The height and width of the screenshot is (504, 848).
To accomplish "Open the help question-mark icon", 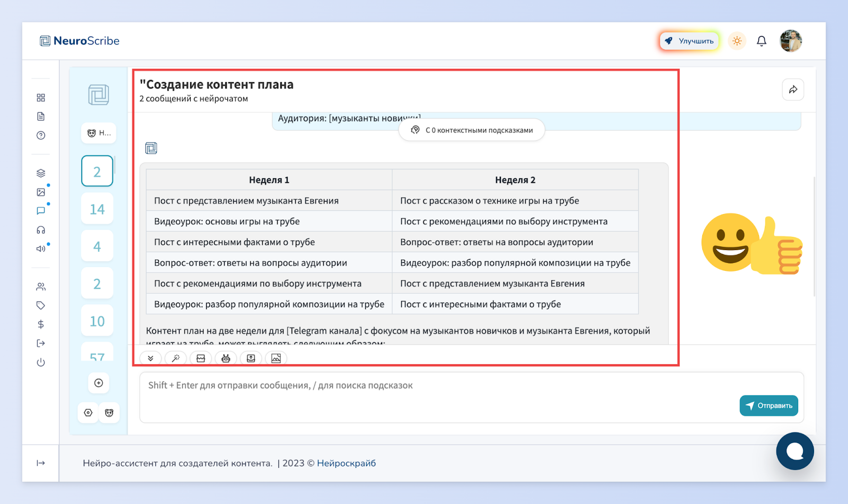I will pos(41,135).
